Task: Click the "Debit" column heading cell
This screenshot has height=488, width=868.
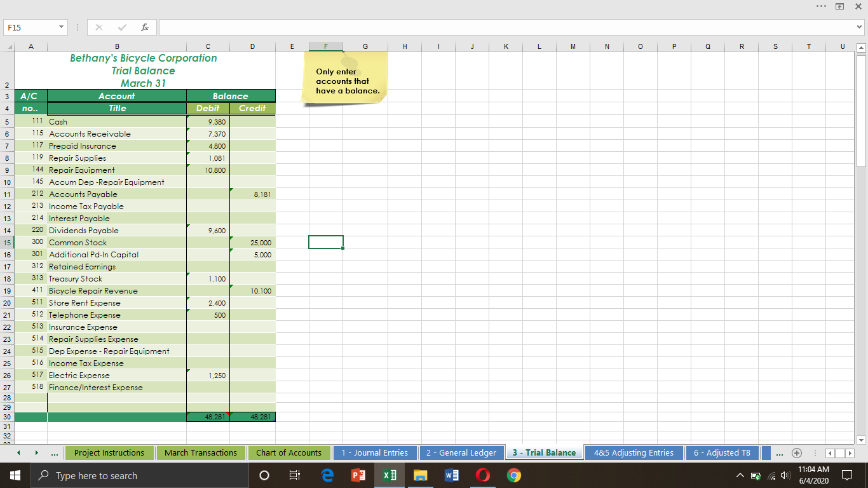Action: (208, 108)
